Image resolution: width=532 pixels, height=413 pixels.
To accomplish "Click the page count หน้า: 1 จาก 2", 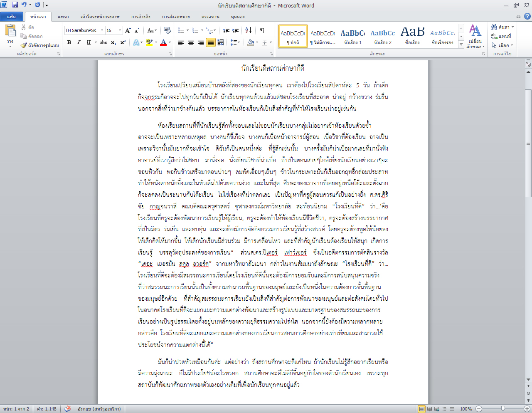I will click(x=16, y=409).
